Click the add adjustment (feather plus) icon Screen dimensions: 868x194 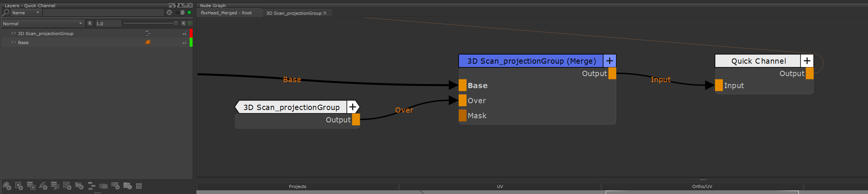tap(43, 186)
